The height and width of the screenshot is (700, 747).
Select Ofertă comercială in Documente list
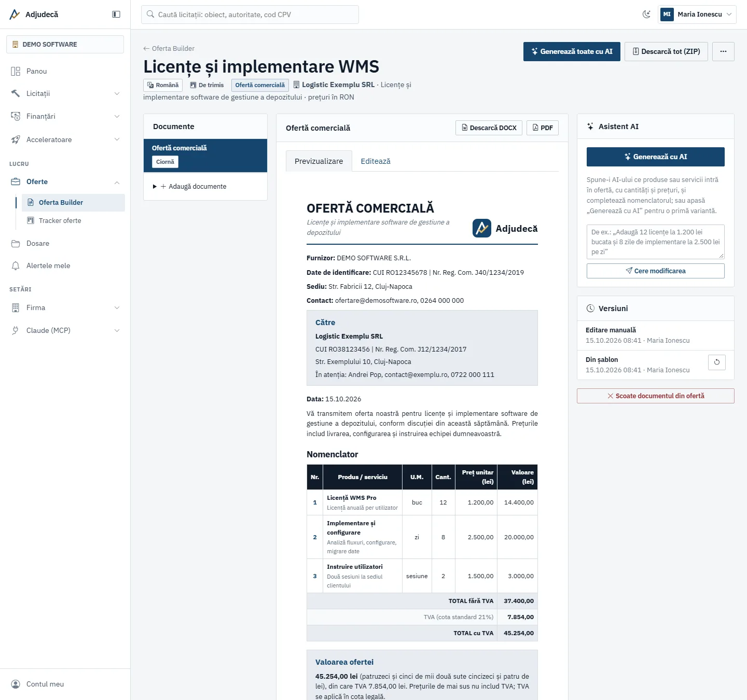tap(205, 156)
